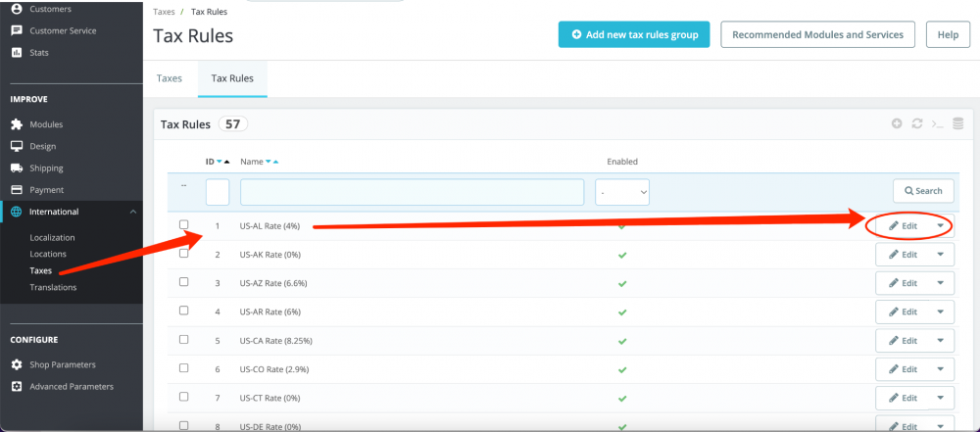
Task: Click the Shop Parameters gear icon
Action: 17,364
